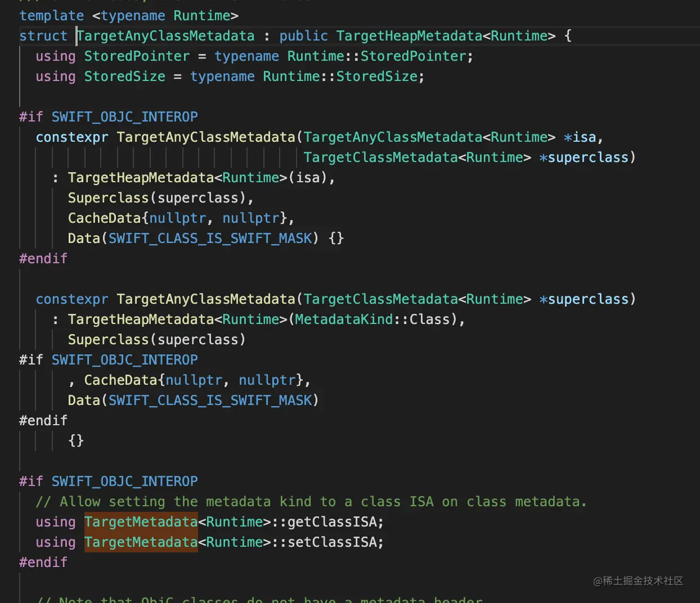Click 'template <typename Runtime>' line
Viewport: 700px width, 603px height.
129,16
